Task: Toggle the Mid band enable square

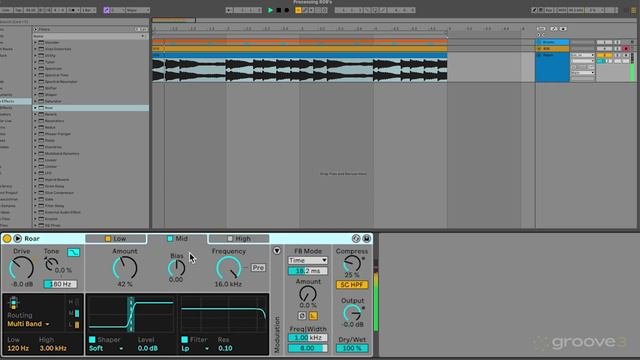Action: tap(170, 239)
